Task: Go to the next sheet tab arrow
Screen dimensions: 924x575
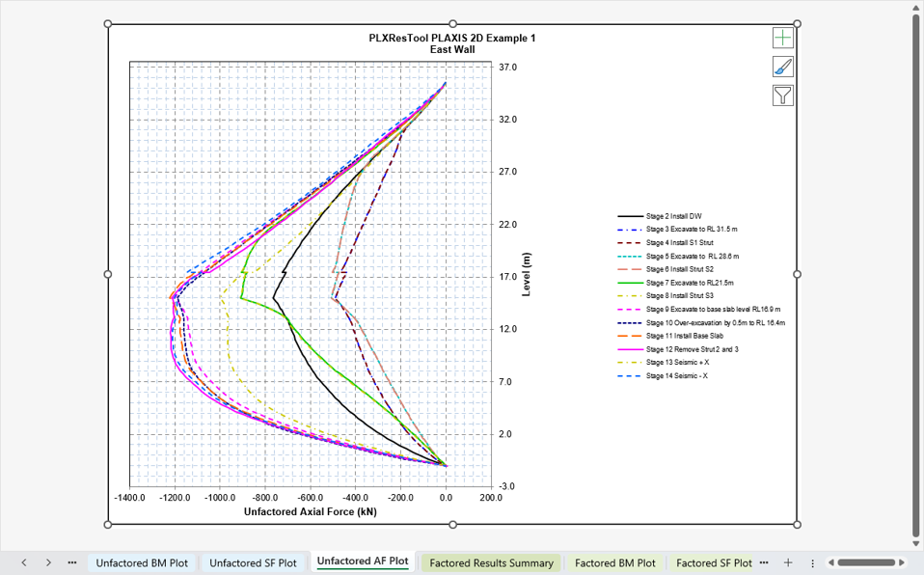Action: click(48, 562)
